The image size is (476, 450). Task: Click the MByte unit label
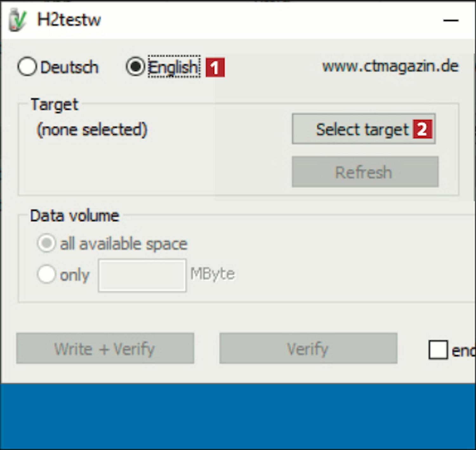click(212, 274)
